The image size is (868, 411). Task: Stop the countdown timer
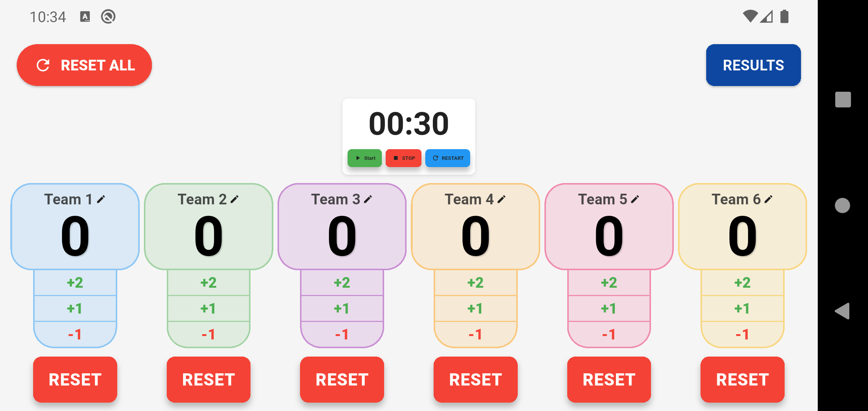pos(403,158)
